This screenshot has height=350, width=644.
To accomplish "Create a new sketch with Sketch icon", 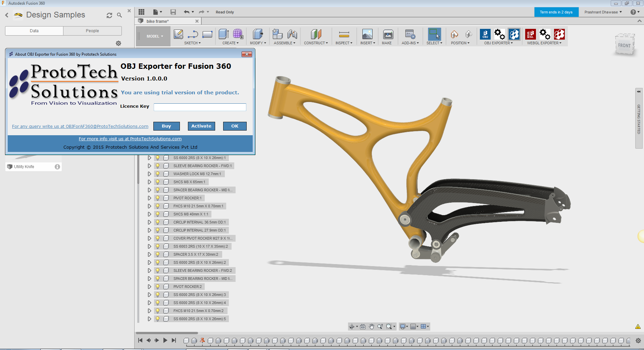I will pos(178,34).
